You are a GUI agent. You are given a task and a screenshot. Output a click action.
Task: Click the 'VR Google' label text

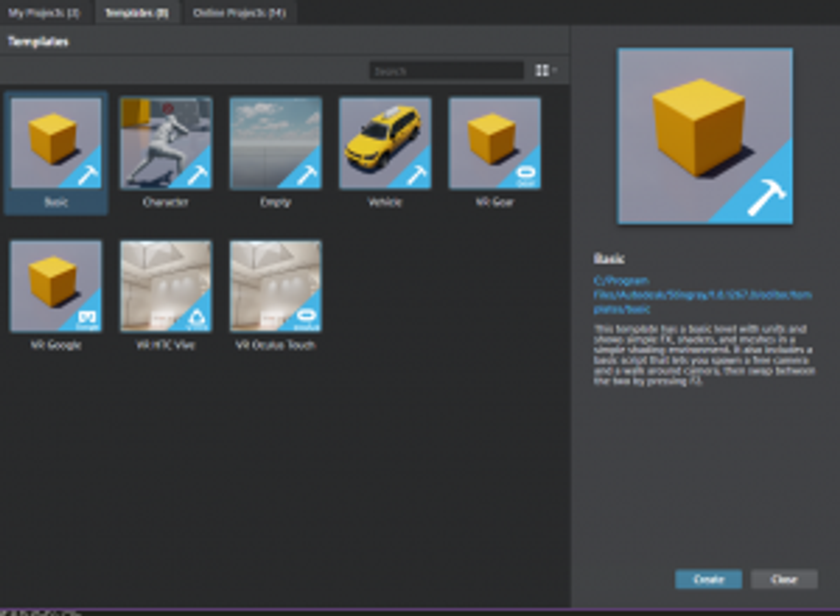(x=56, y=345)
